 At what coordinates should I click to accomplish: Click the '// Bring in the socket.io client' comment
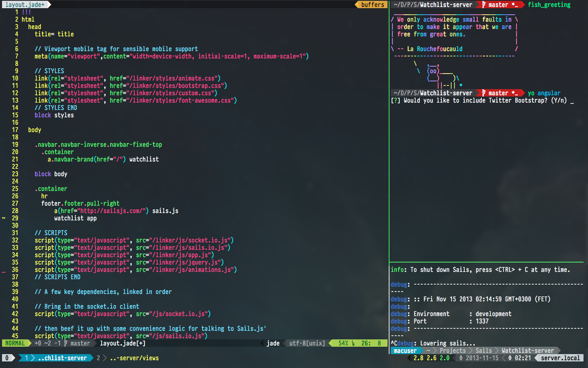[87, 306]
